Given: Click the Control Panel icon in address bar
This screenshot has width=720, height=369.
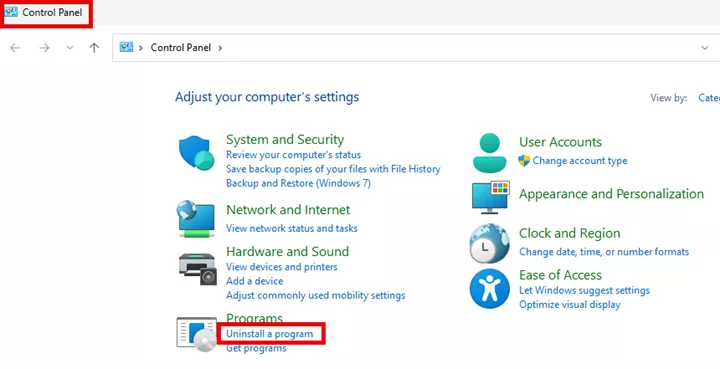Looking at the screenshot, I should coord(126,47).
